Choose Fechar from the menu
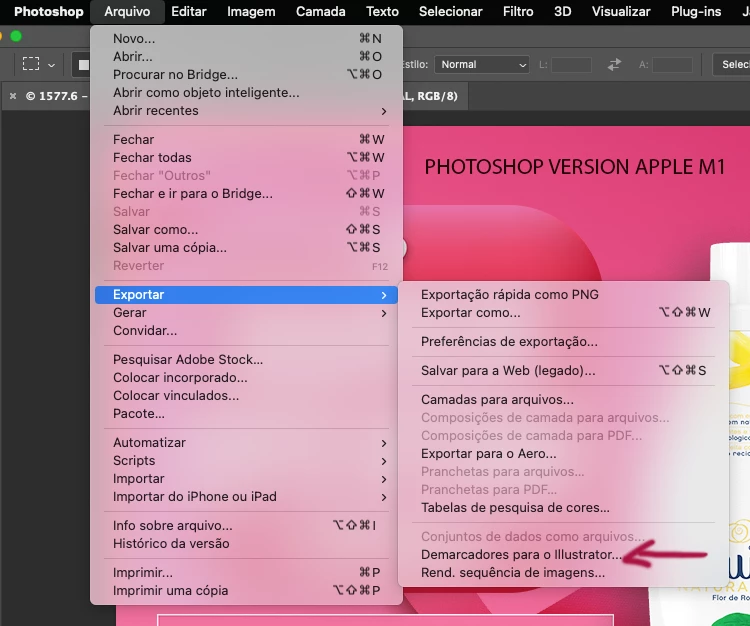Image resolution: width=750 pixels, height=626 pixels. point(246,139)
